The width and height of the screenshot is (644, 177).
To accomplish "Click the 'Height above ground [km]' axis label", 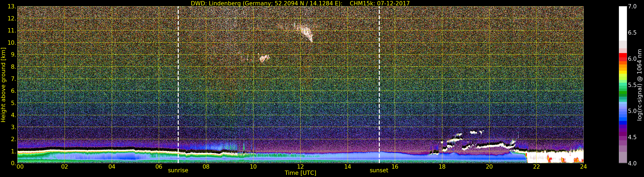I will pos(3,85).
